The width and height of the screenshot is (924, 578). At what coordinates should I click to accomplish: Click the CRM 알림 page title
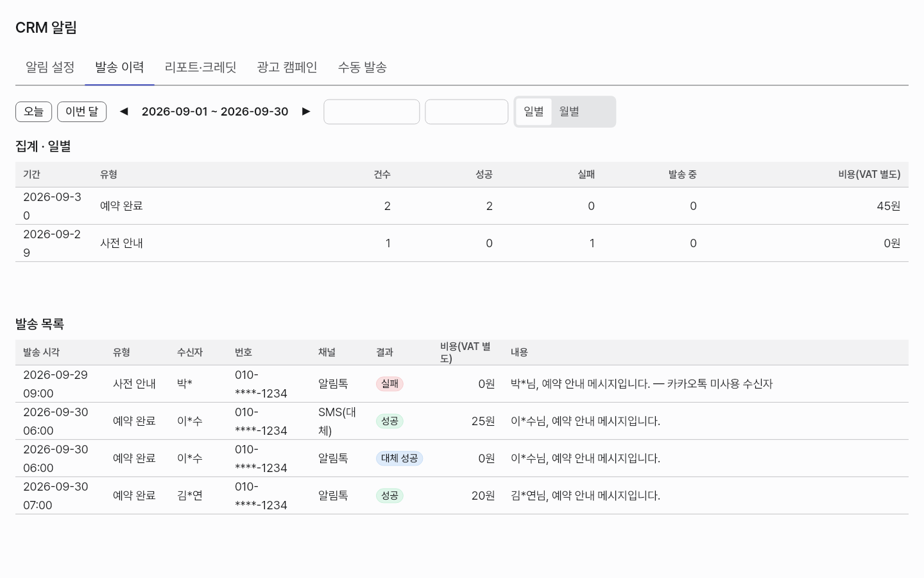pos(46,28)
